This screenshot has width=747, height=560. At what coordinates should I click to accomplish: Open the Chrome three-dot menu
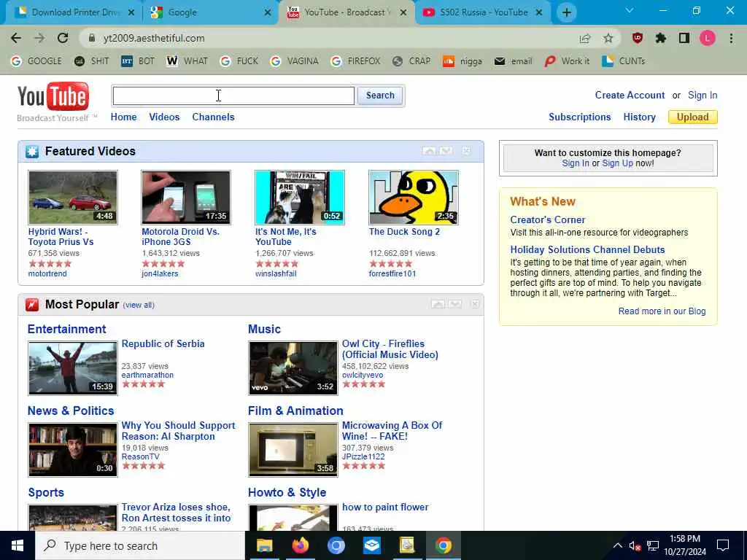pyautogui.click(x=731, y=38)
